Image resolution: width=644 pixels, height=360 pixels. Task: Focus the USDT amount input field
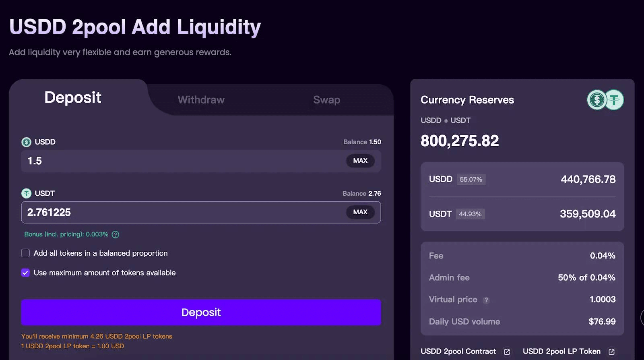(183, 212)
